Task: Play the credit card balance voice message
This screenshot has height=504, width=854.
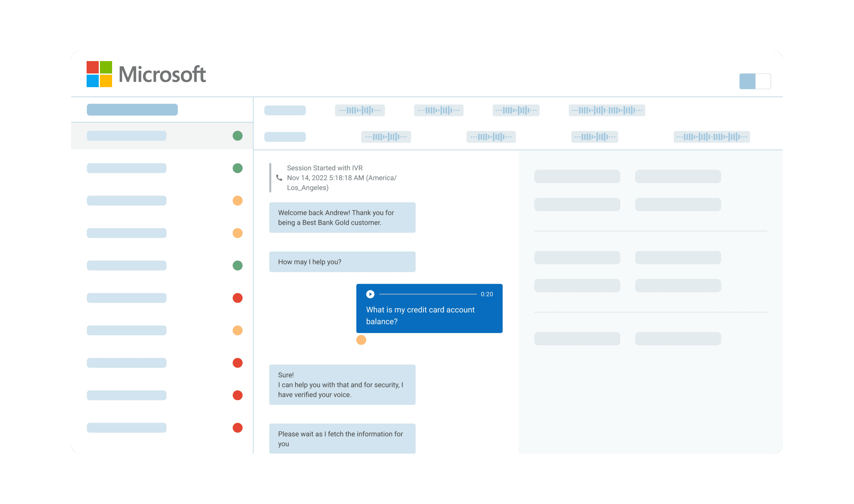Action: point(370,294)
